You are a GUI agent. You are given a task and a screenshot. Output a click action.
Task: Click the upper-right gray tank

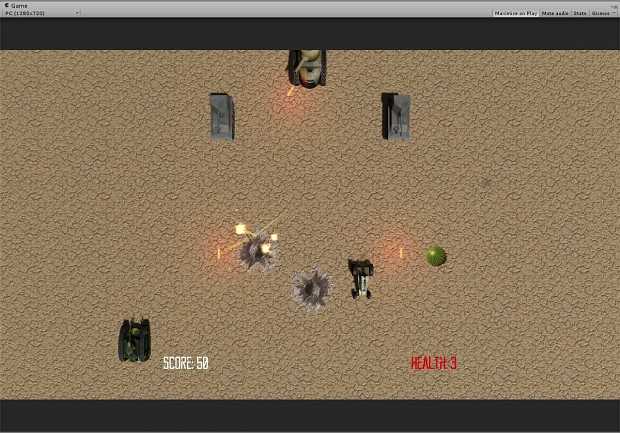pyautogui.click(x=395, y=115)
